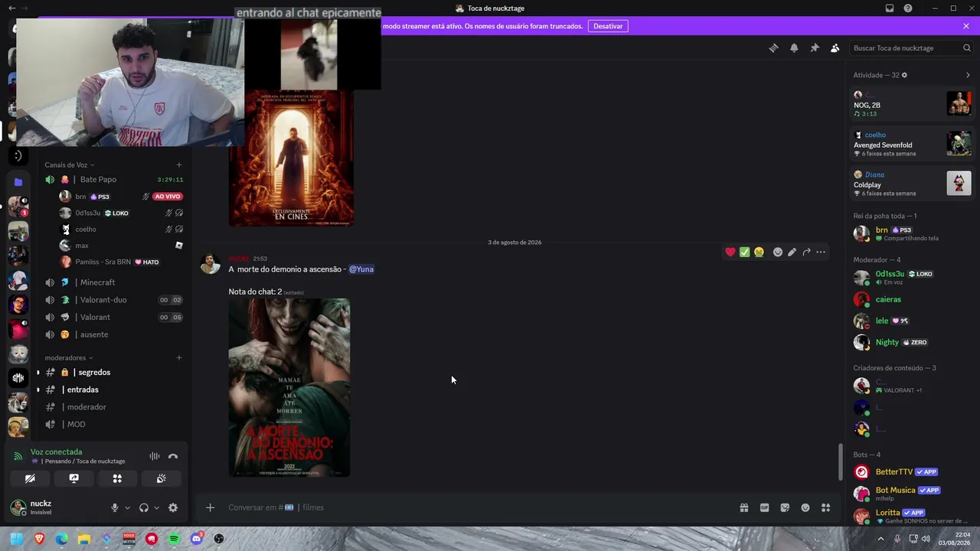Open the entradas text channel
980x551 pixels.
[113, 390]
